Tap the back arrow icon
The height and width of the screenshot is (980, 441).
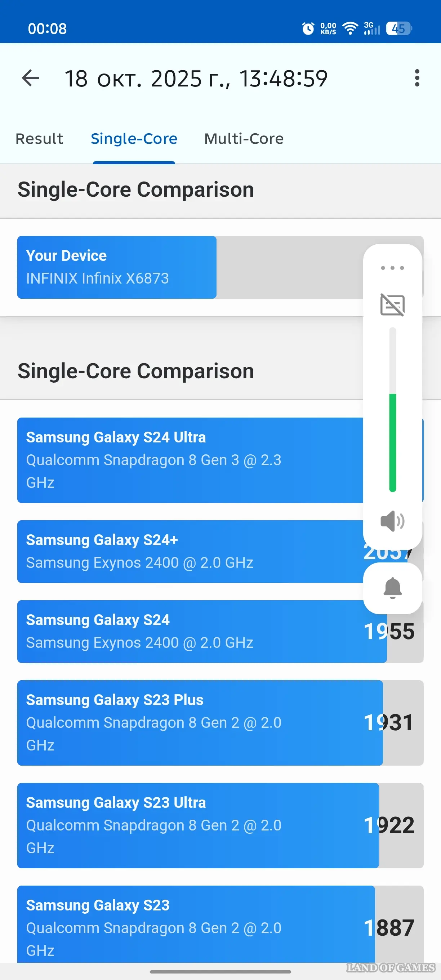click(30, 79)
